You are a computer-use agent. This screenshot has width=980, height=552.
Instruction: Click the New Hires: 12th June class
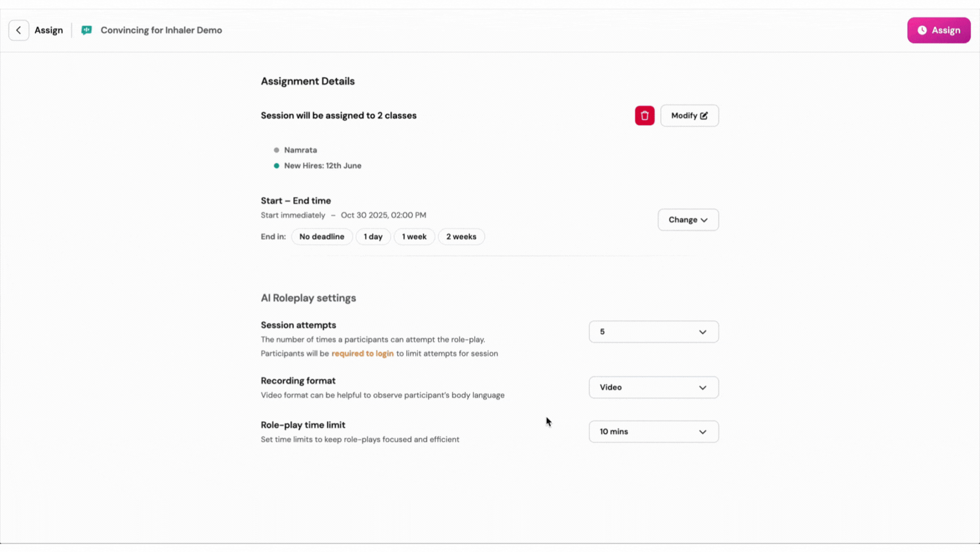(323, 166)
